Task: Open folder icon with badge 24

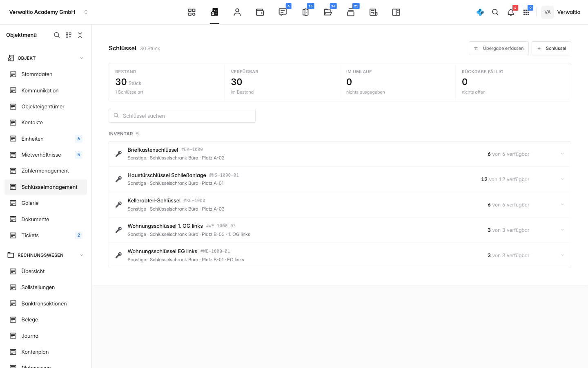Action: point(328,12)
